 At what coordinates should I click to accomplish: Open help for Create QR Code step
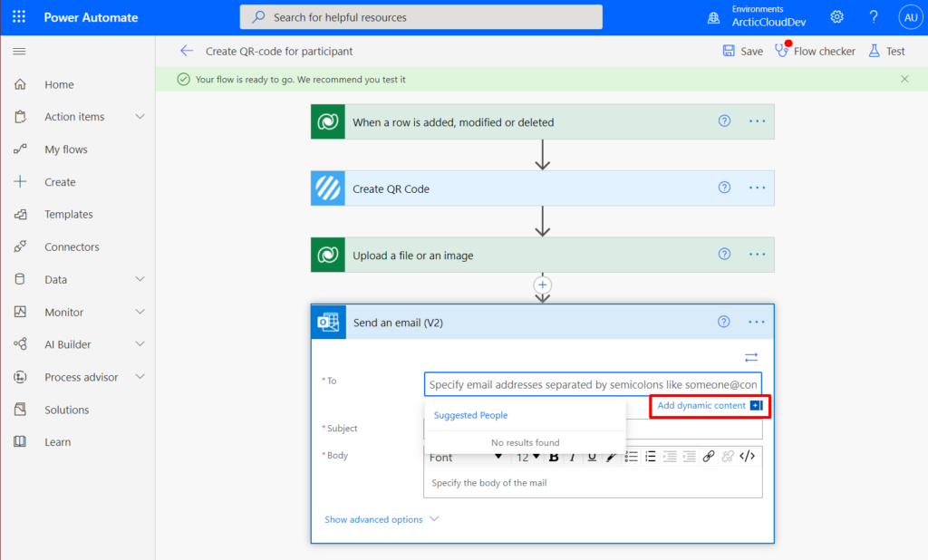724,188
